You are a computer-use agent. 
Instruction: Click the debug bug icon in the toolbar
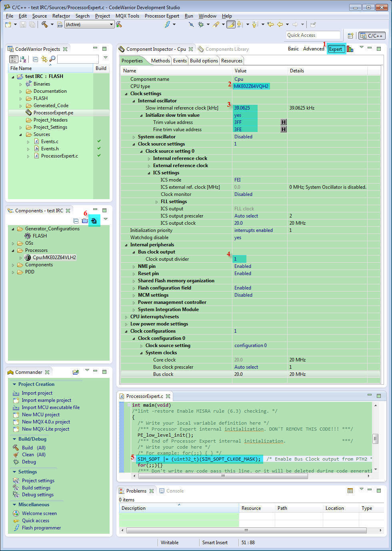(201, 24)
